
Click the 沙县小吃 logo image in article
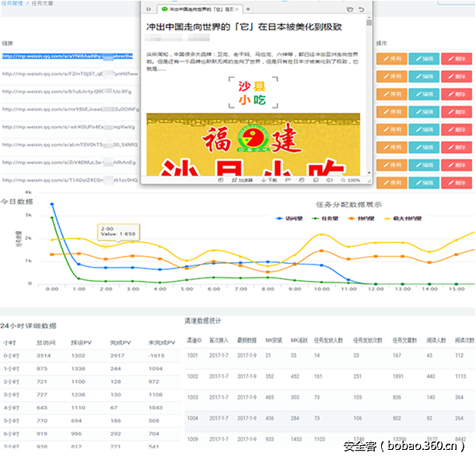click(252, 92)
